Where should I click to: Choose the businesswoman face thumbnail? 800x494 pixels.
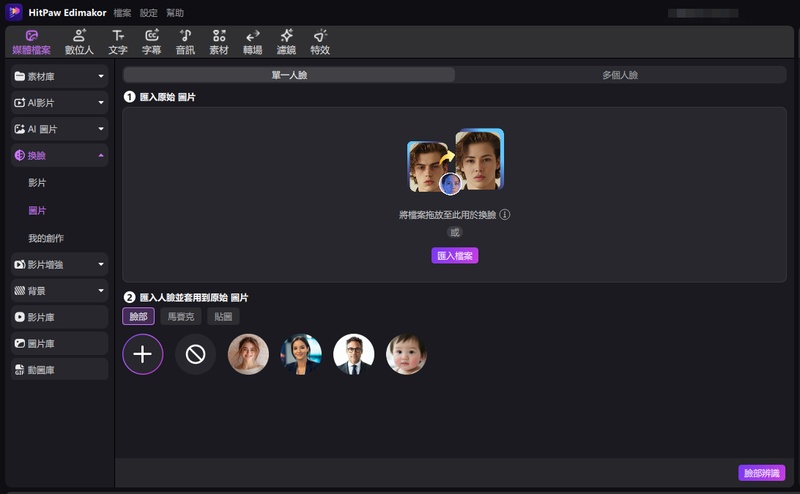tap(301, 354)
